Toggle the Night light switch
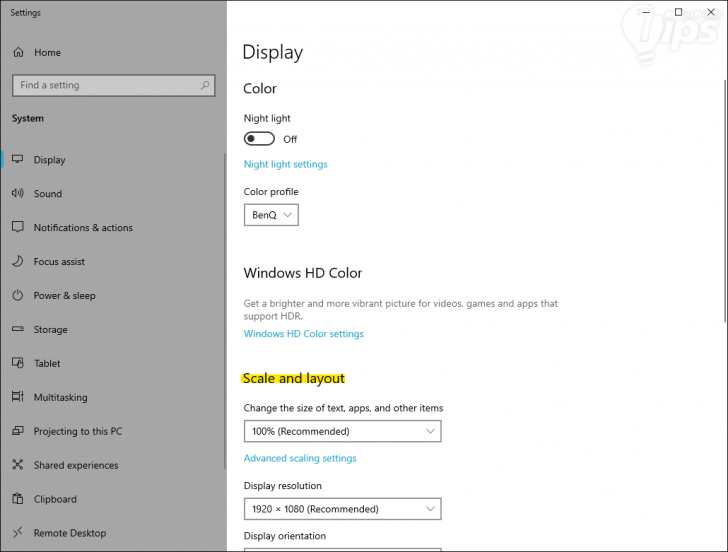This screenshot has height=552, width=728. [x=259, y=139]
